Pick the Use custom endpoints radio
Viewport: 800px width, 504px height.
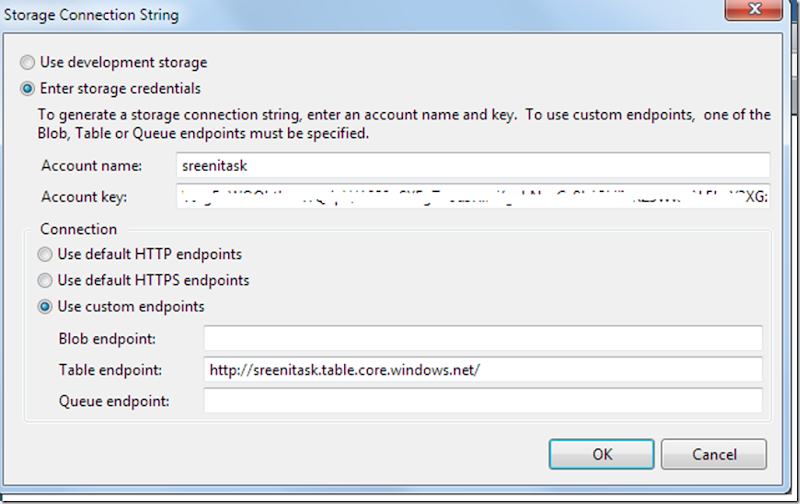point(45,306)
